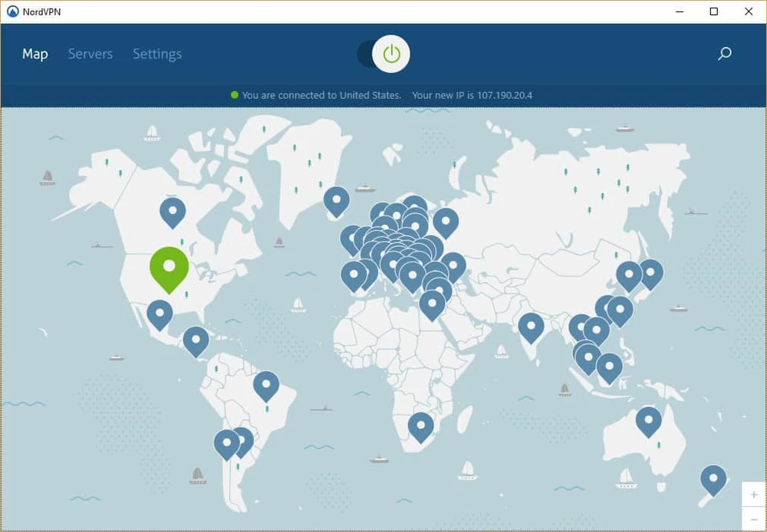Select the Mexico server pin
Image resolution: width=767 pixels, height=532 pixels.
point(160,312)
